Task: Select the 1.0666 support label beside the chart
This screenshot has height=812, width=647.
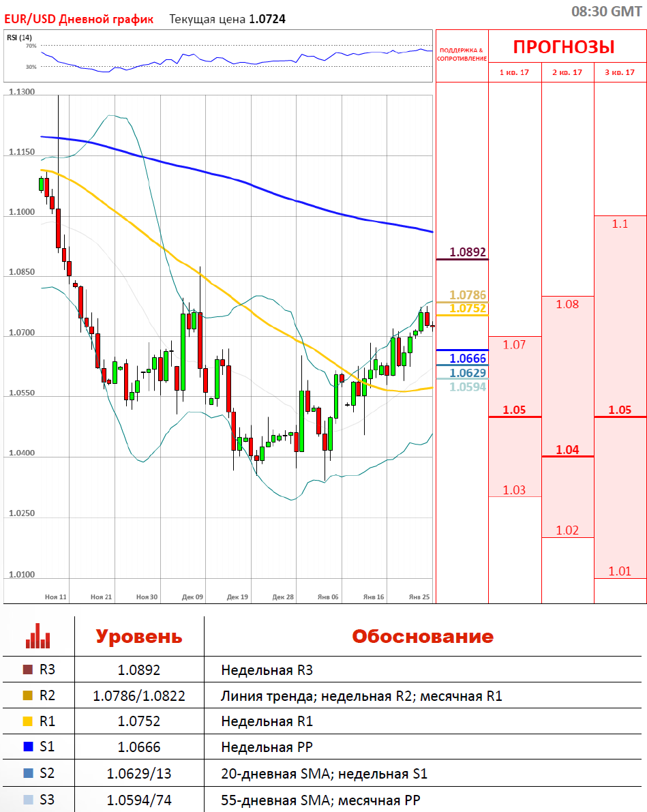Action: pos(467,359)
